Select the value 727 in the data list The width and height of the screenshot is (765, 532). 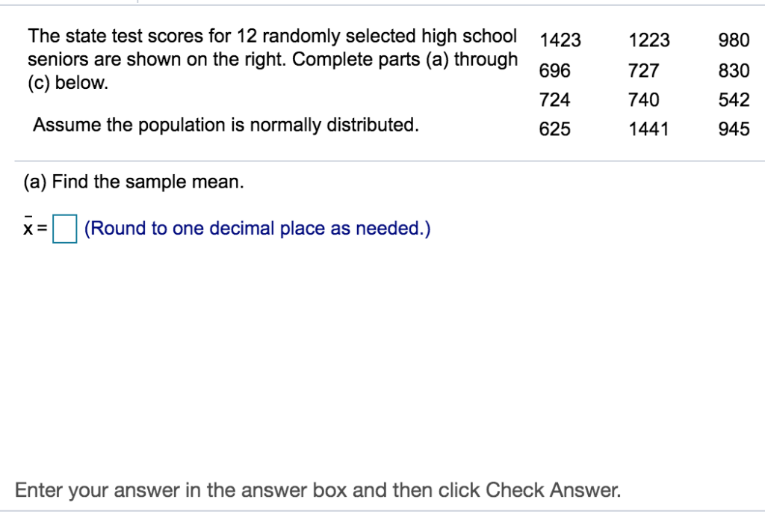coord(645,70)
